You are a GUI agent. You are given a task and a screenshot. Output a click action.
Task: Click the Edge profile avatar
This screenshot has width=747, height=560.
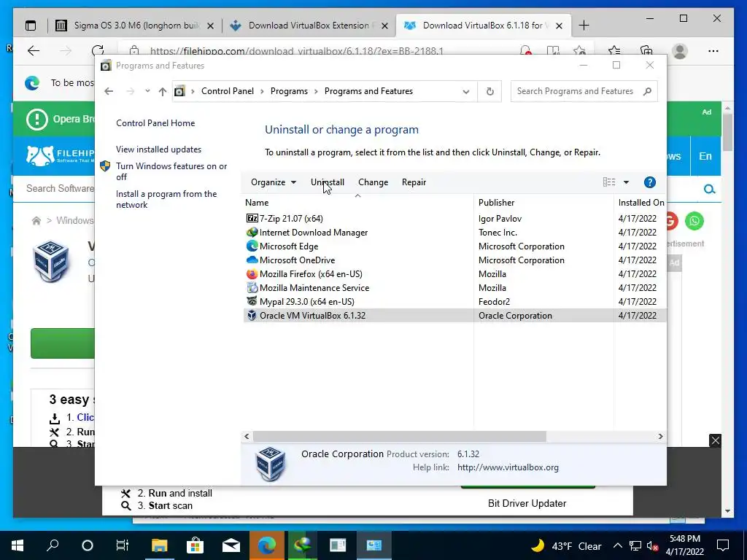(680, 51)
